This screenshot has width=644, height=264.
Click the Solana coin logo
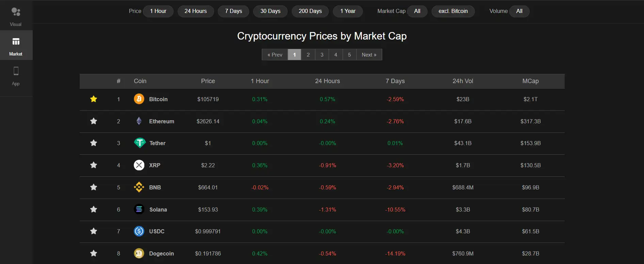(139, 209)
